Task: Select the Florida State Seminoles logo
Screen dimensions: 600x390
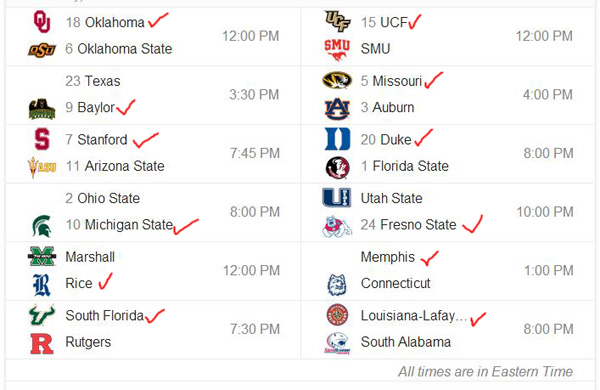Action: coord(337,167)
